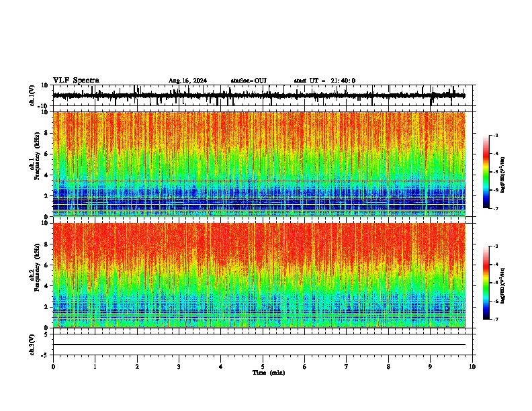Click the -3 label on ch.1 color bar
Image resolution: width=532 pixels, height=411 pixels.
(x=496, y=135)
